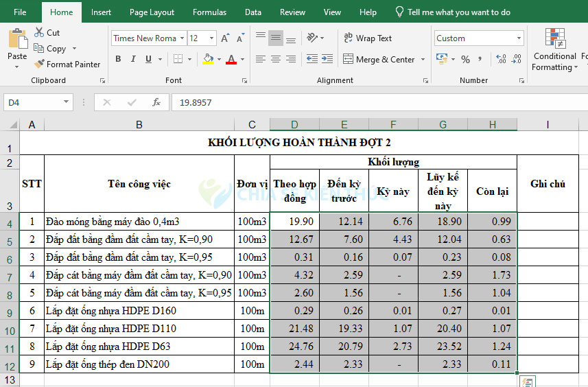The image size is (588, 387).
Task: Increase the cell indent
Action: click(327, 59)
